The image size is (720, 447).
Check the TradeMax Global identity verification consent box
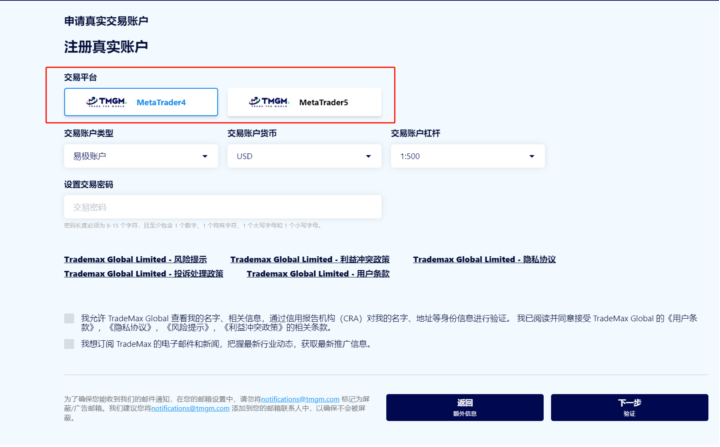[x=69, y=318]
